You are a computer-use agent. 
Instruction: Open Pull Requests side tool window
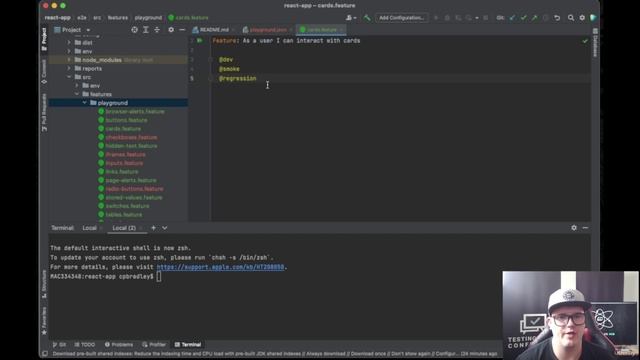(44, 112)
